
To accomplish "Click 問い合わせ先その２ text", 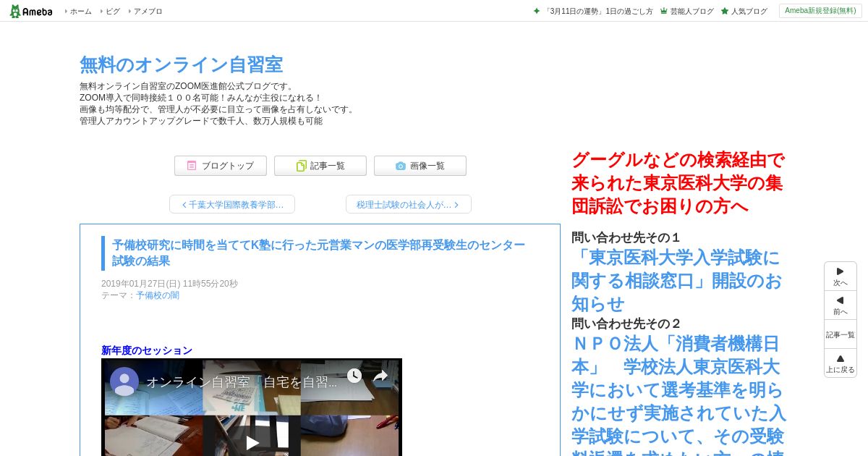I will point(626,324).
